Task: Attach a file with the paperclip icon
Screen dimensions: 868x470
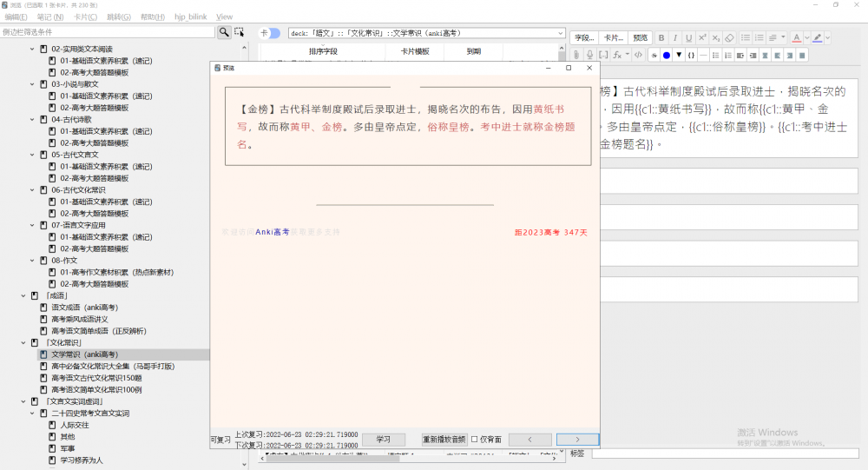Action: [x=576, y=55]
